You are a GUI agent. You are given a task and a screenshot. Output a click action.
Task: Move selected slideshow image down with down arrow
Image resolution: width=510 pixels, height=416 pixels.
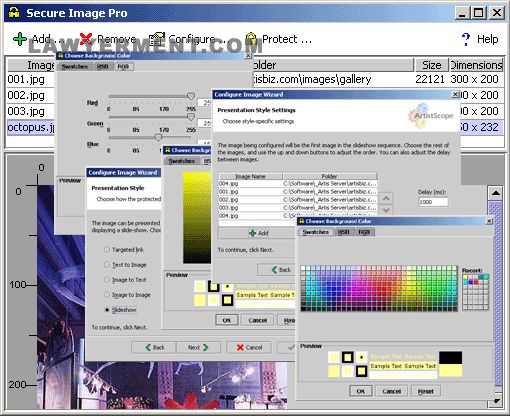point(386,210)
